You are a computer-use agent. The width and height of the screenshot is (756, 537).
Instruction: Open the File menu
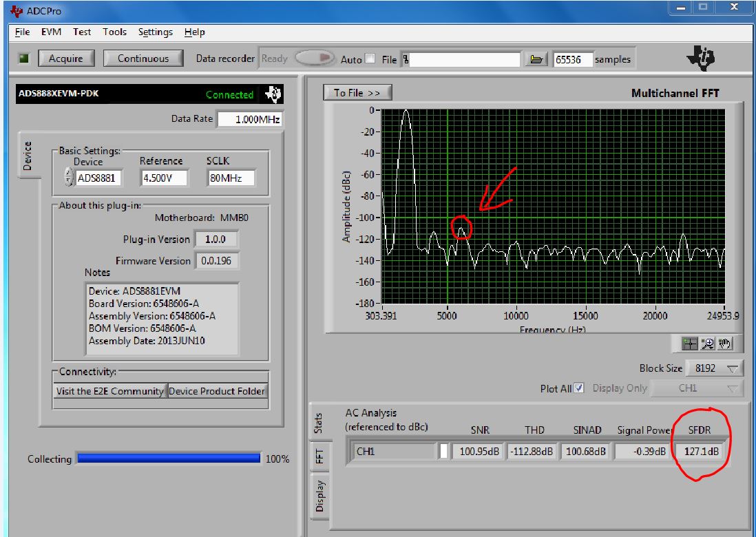(22, 32)
